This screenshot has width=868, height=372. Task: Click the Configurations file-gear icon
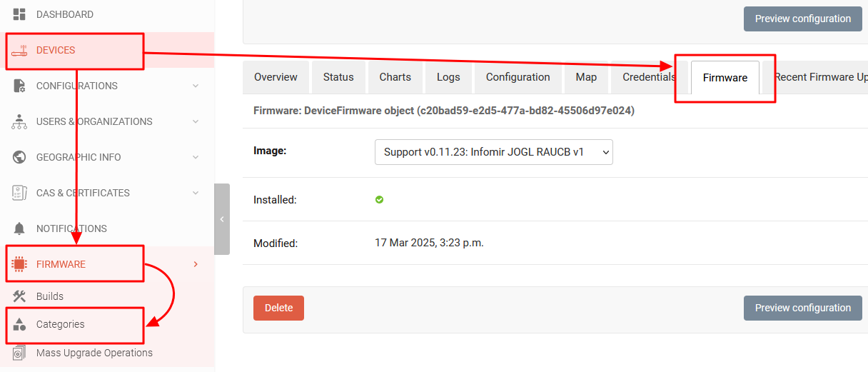pos(19,86)
